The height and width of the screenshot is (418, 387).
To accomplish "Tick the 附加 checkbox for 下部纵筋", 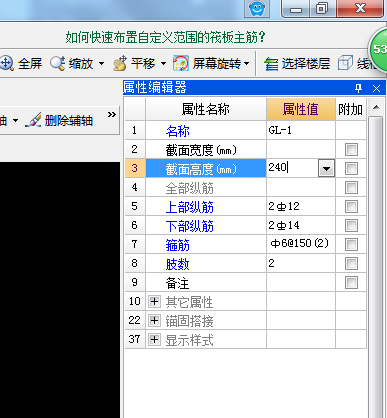I will coord(351,225).
